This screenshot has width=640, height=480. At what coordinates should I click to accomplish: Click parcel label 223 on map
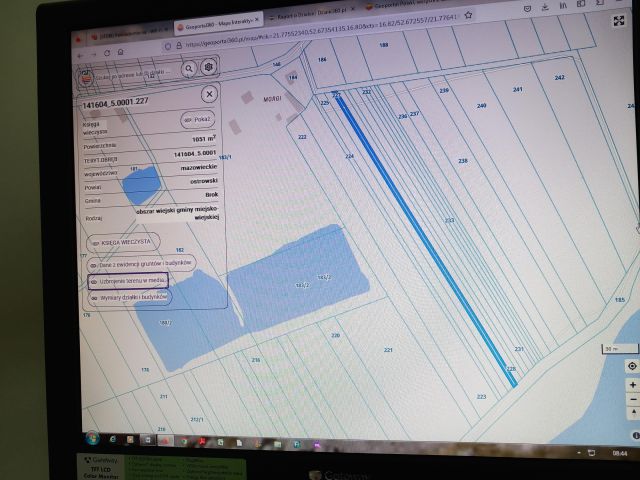point(482,396)
